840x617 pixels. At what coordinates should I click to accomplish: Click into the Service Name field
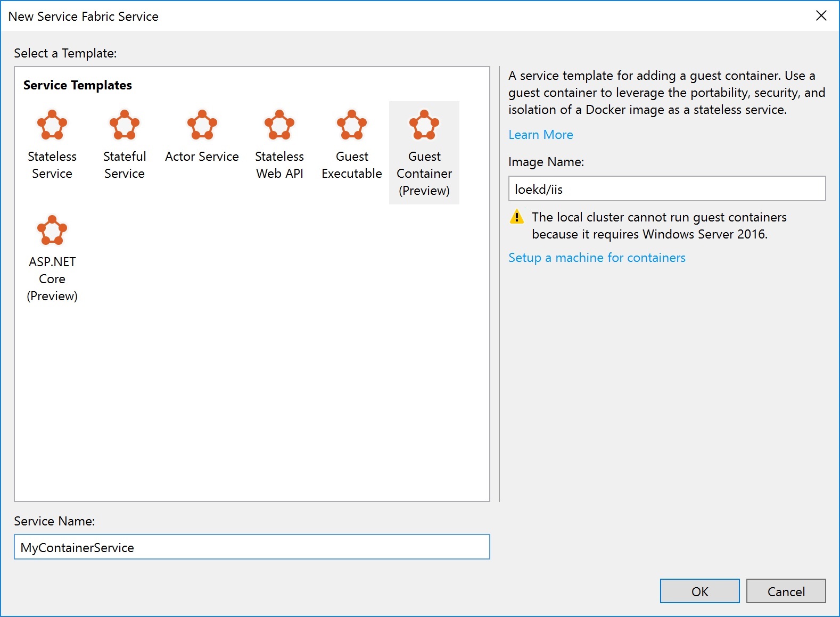[252, 547]
